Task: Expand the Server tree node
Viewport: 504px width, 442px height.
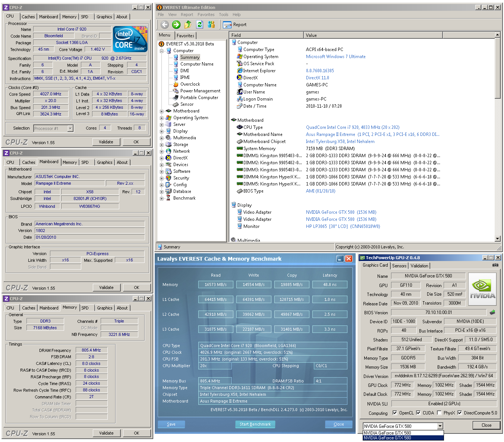Action: tap(162, 125)
